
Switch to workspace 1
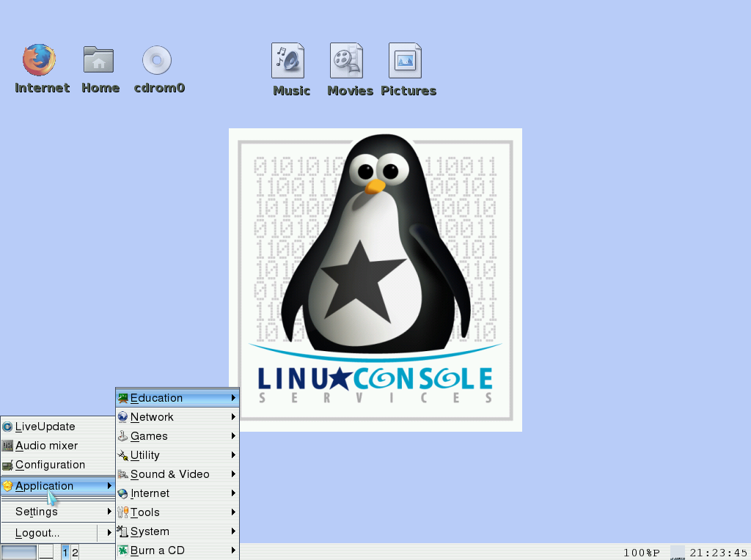(65, 553)
